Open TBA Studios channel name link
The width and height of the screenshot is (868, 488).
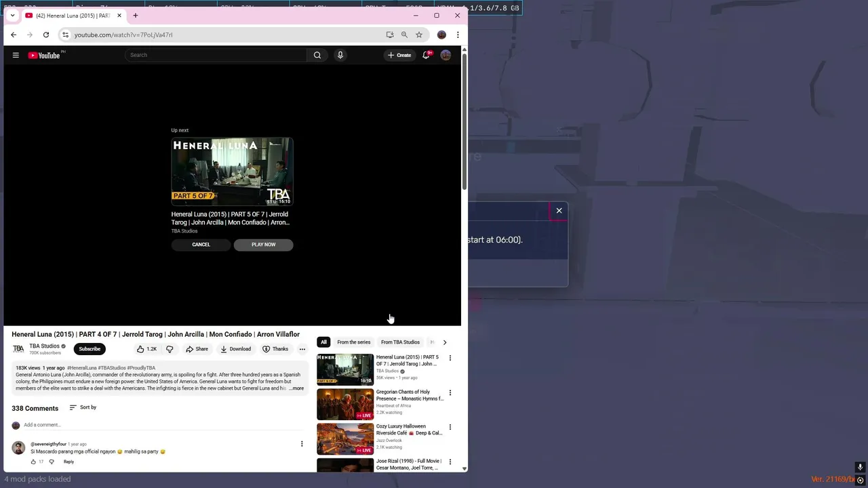(44, 346)
